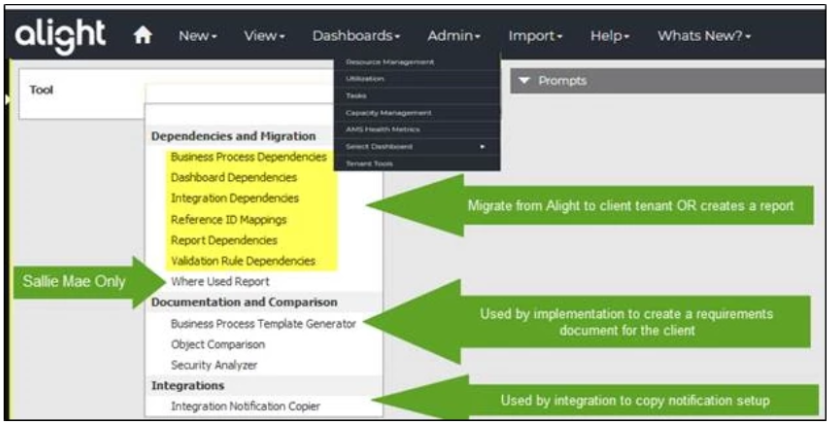Open the New menu
This screenshot has height=426, width=838.
click(198, 36)
